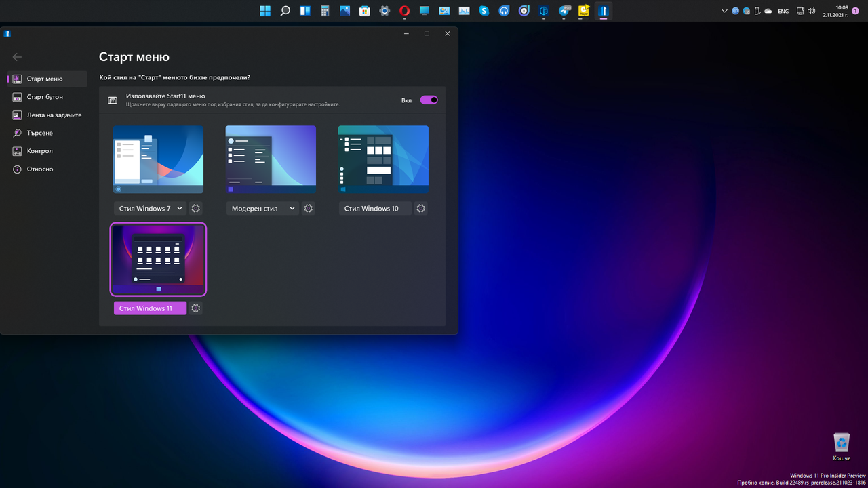Open settings gear for Windows 11 style
The image size is (868, 488).
[196, 308]
